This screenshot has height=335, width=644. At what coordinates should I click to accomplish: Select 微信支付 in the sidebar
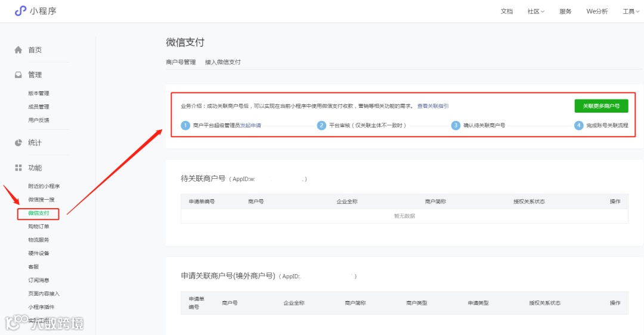(x=39, y=213)
